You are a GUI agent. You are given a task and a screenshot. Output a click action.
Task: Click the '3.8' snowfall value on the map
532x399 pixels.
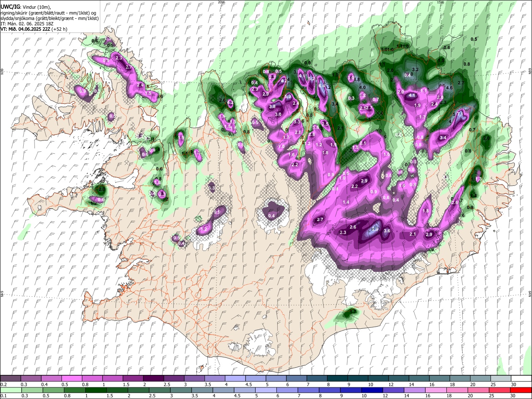pyautogui.click(x=272, y=107)
